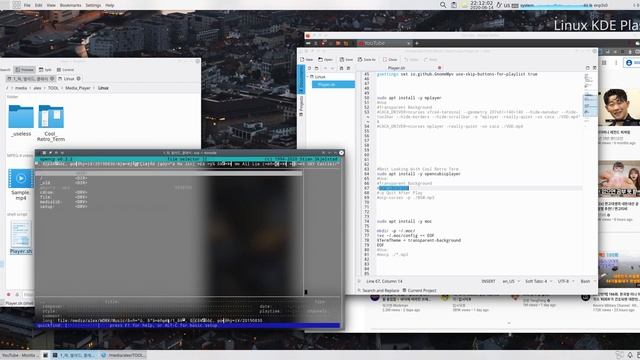This screenshot has width=640, height=360.
Task: Go to media in the Dolphin breadcrumb
Action: tap(21, 88)
